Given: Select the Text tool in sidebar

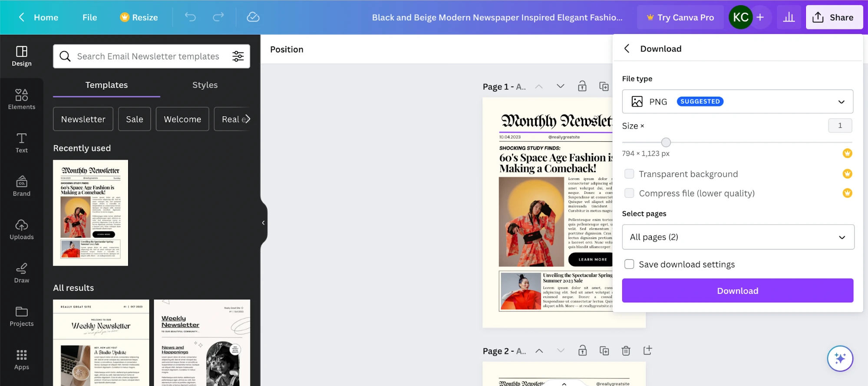Looking at the screenshot, I should click(22, 143).
